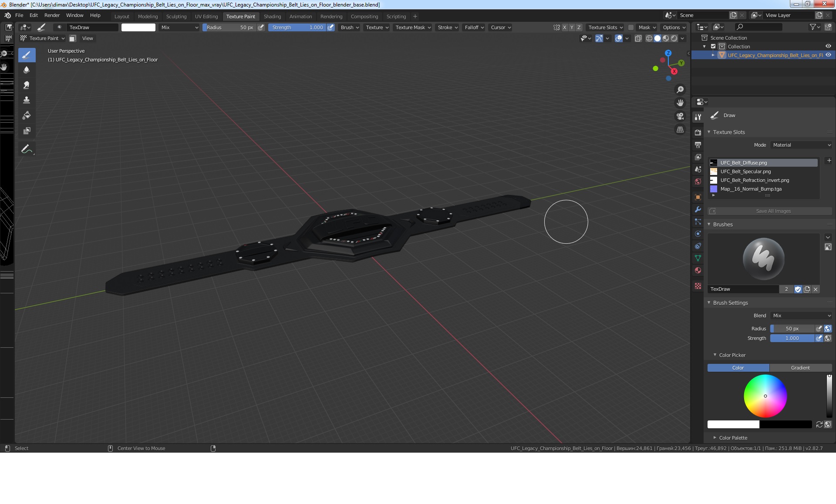The width and height of the screenshot is (836, 504).
Task: Toggle X-ray display mode
Action: [638, 38]
